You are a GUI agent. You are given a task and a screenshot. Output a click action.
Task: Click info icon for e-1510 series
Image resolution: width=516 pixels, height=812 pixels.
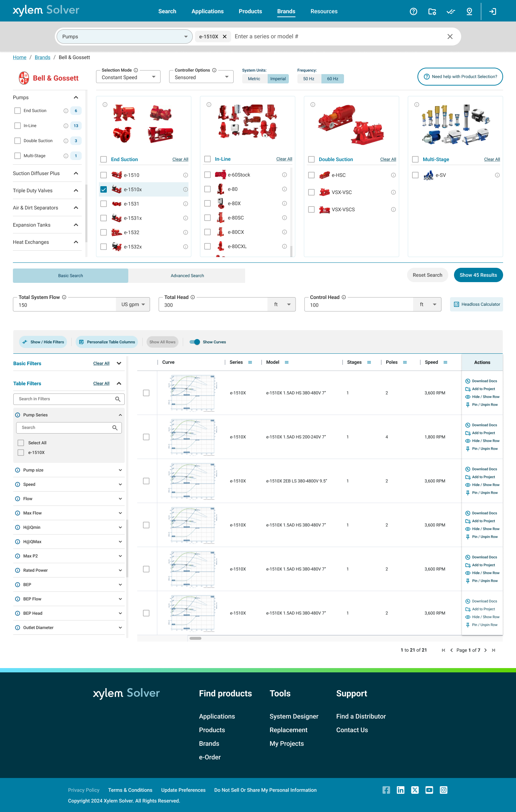pyautogui.click(x=186, y=175)
